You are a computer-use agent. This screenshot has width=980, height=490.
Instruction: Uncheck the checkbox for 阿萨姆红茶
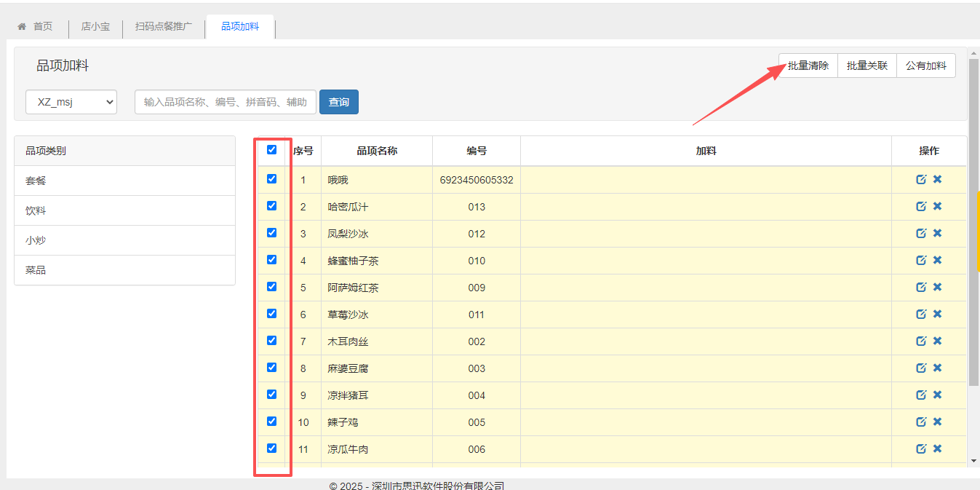(x=271, y=287)
